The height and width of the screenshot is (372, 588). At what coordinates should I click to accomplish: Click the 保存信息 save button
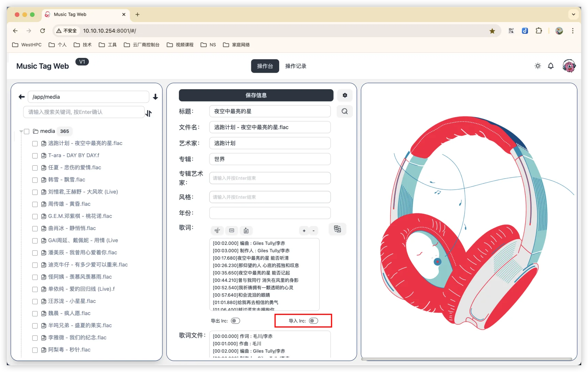pyautogui.click(x=256, y=95)
